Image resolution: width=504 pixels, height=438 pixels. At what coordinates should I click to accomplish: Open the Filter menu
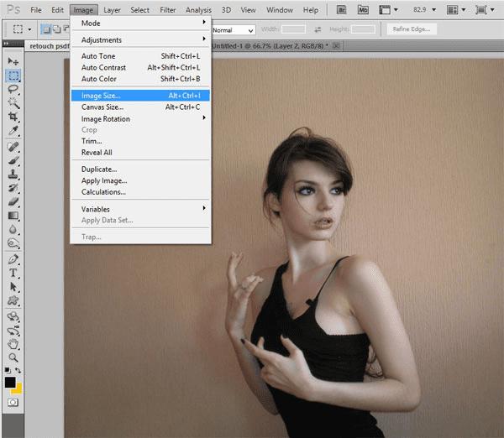tap(168, 10)
